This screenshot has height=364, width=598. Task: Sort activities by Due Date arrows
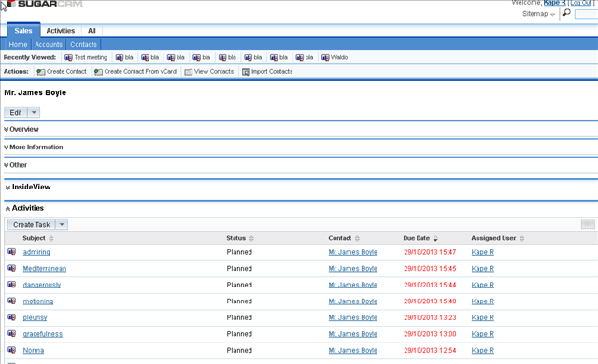(435, 238)
